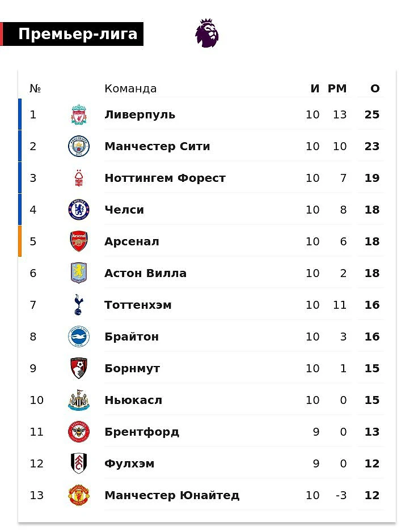
Task: Click the Liverpool club crest
Action: click(79, 114)
